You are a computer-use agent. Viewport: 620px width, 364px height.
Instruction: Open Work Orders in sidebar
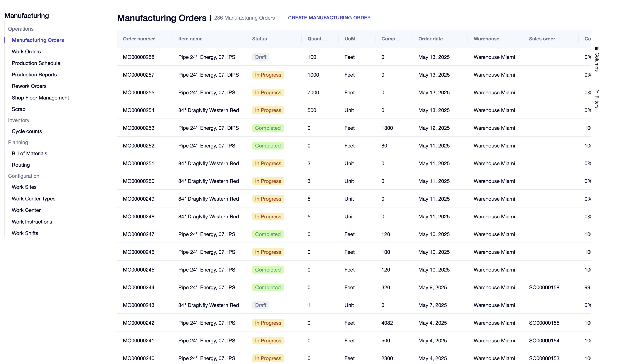[x=26, y=52]
